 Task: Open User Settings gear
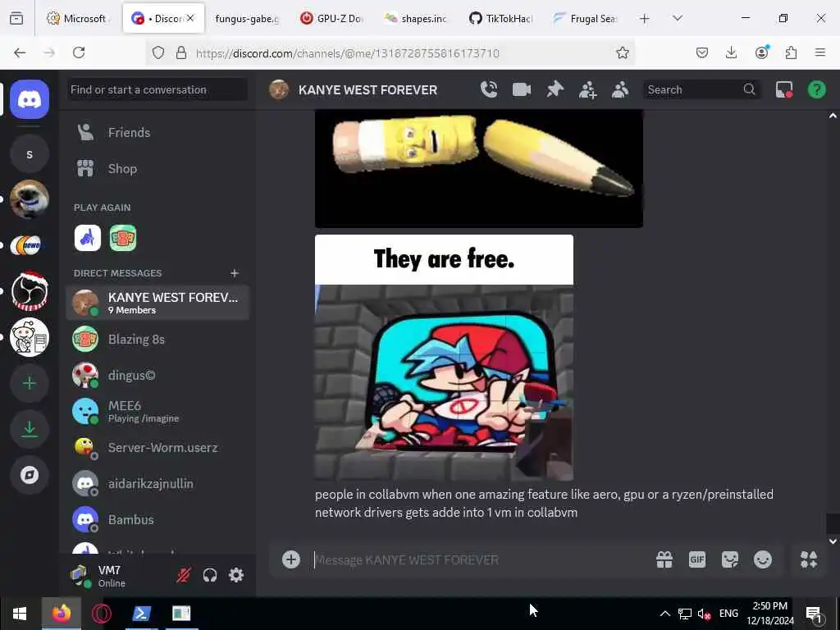[236, 575]
